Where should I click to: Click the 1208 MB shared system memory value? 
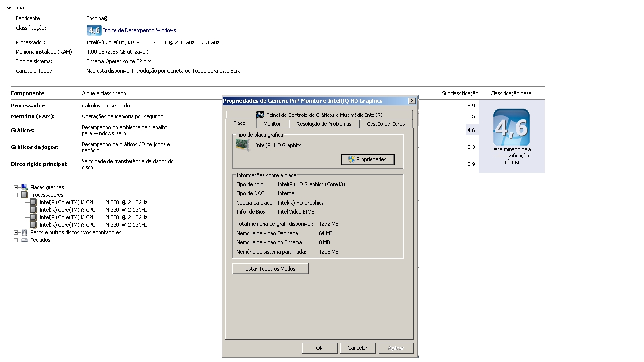click(329, 252)
